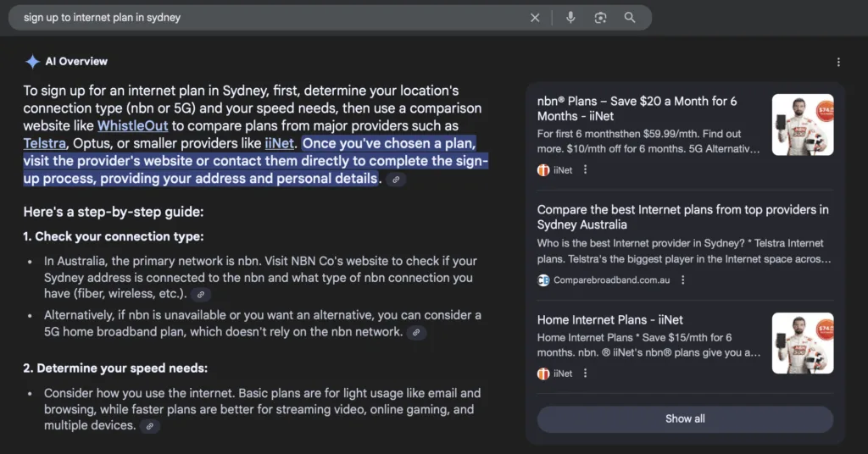Click source link icon after 'multiple devices'
868x454 pixels.
coord(149,426)
